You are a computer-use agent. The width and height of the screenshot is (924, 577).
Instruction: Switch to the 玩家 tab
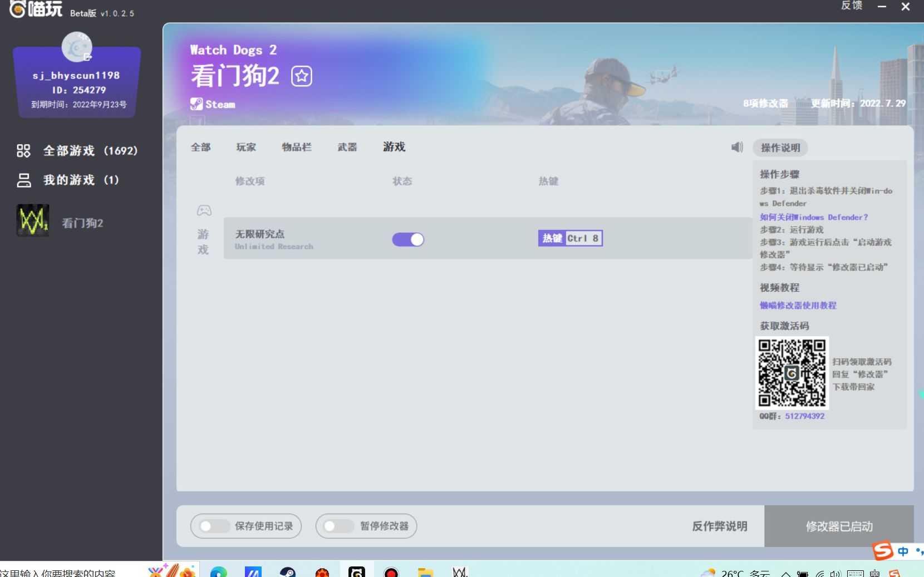pos(245,147)
